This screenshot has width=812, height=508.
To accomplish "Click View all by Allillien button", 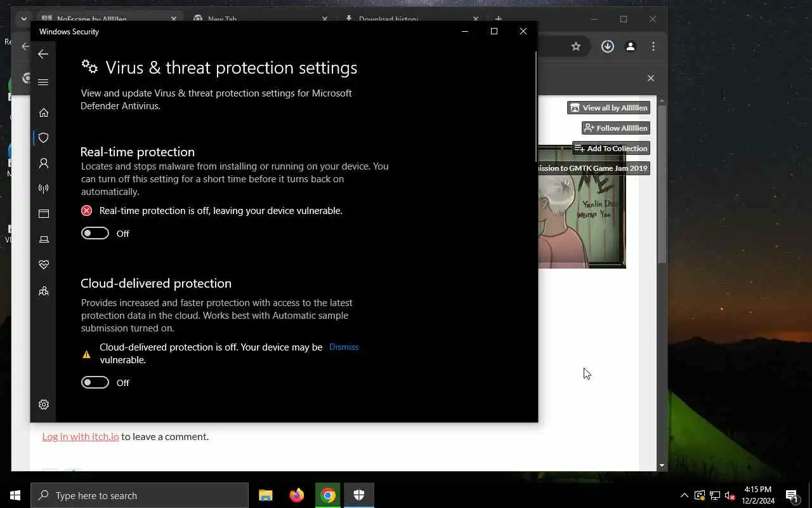I will (608, 108).
